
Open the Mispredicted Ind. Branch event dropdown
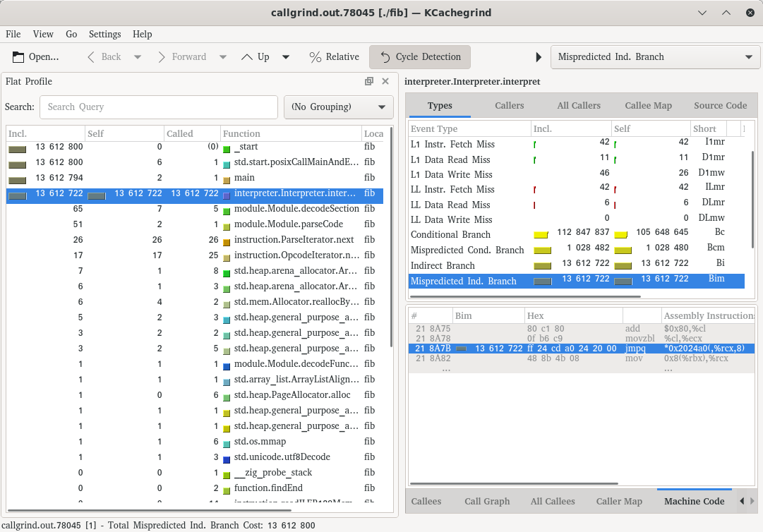654,57
